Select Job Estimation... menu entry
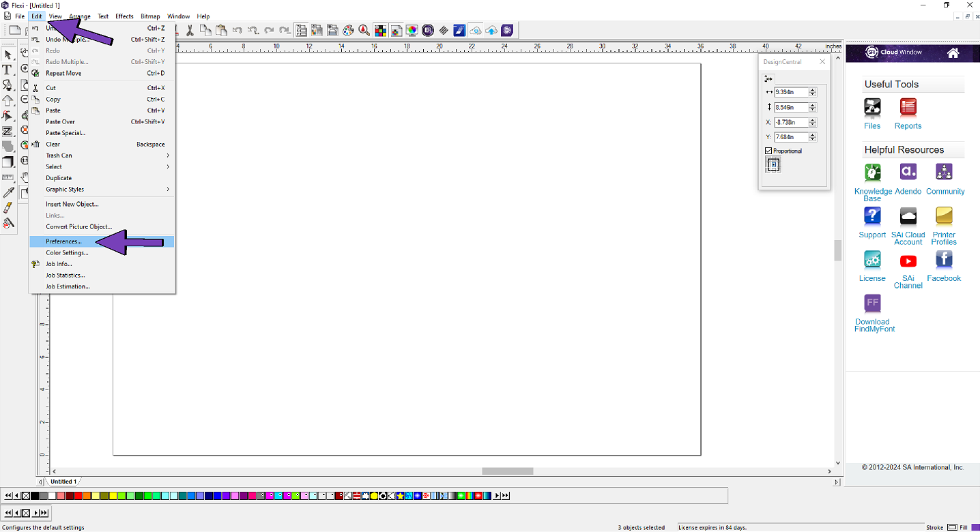 click(x=102, y=286)
